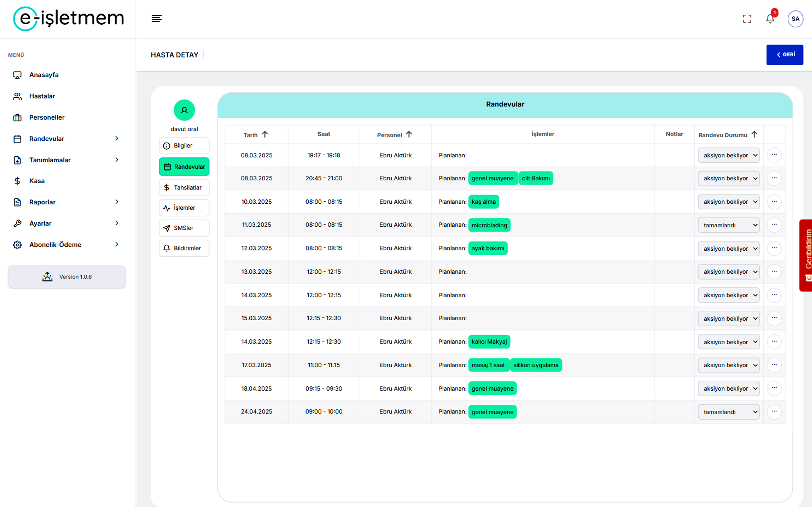Click the davut oral patient avatar icon
This screenshot has height=507, width=812.
pos(184,110)
